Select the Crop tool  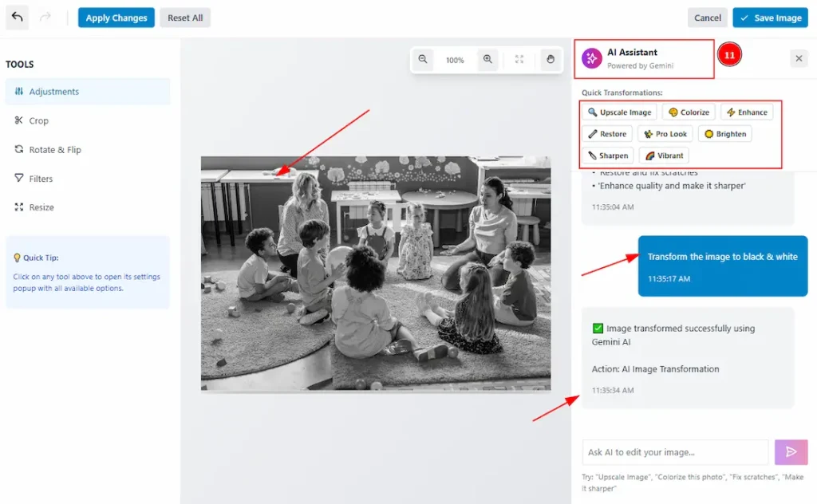click(x=38, y=121)
